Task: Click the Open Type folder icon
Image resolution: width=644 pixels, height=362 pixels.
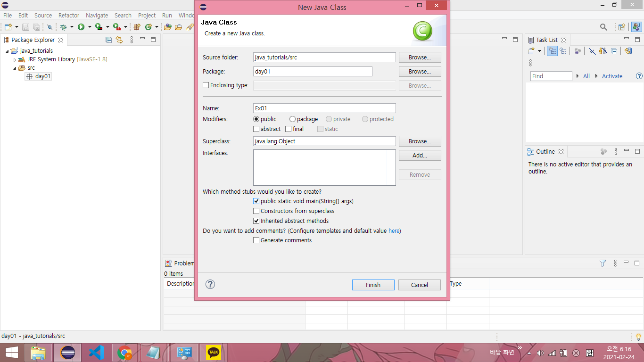Action: pyautogui.click(x=168, y=27)
